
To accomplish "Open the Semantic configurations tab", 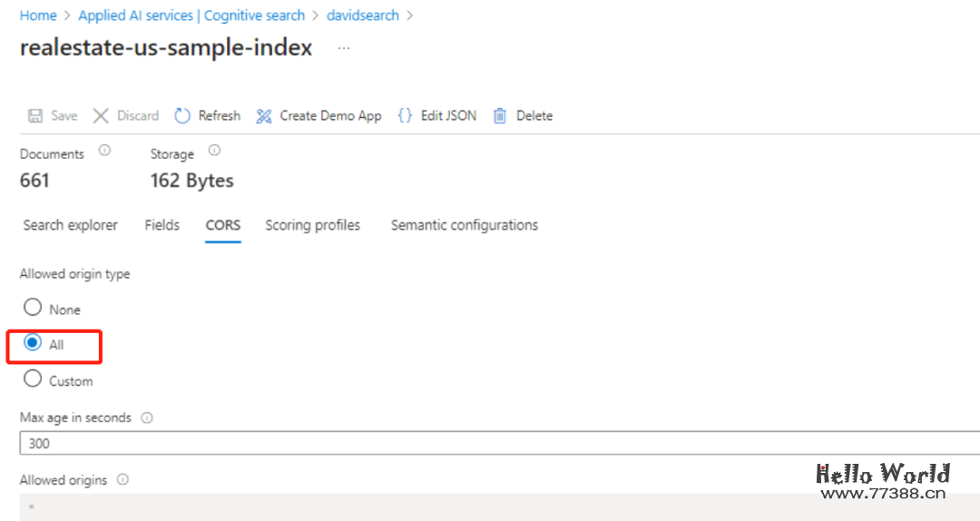I will click(464, 225).
